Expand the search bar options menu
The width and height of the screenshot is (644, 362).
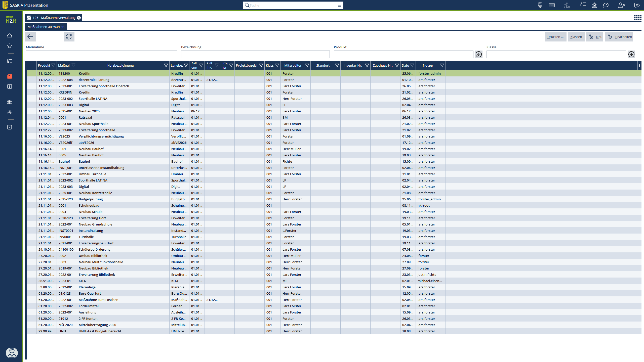[x=339, y=5]
